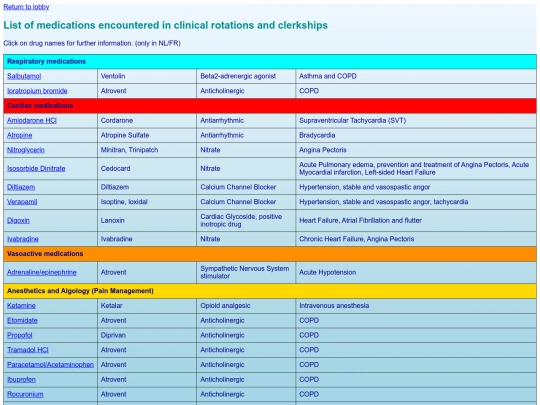Click the Vasoactive medications header
Image resolution: width=540 pixels, height=405 pixels.
[x=270, y=254]
